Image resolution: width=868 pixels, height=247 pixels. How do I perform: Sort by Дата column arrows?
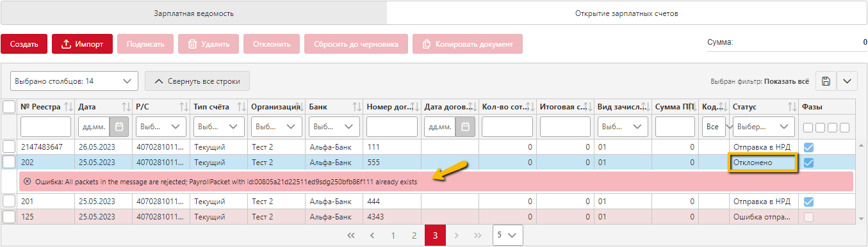pos(126,107)
